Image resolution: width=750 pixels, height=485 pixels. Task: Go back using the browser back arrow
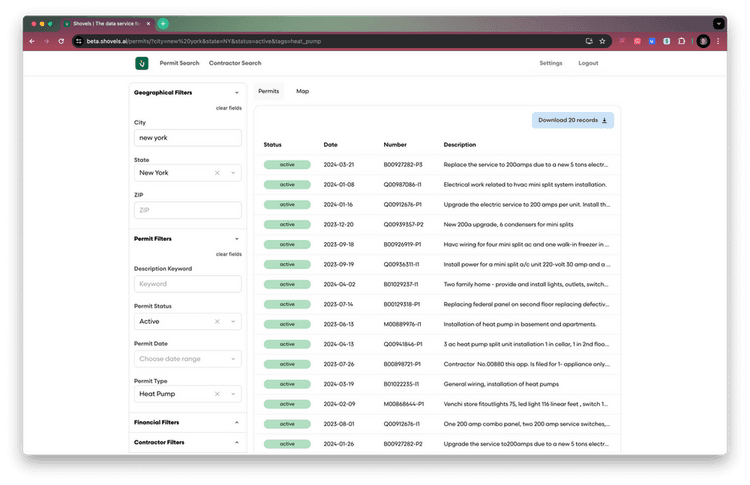(32, 41)
